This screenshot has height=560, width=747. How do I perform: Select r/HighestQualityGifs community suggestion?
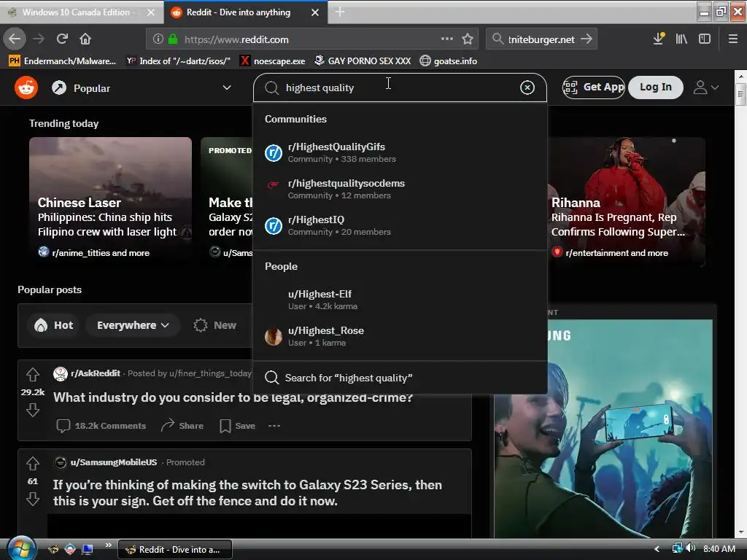400,153
